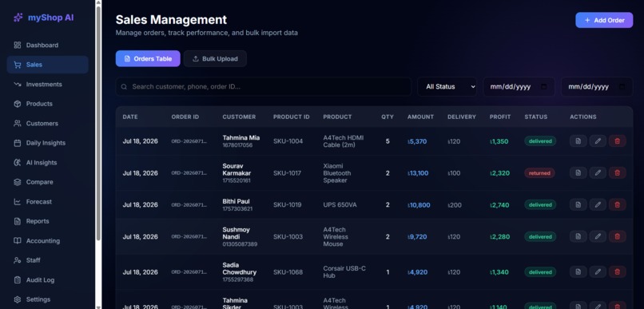The height and width of the screenshot is (309, 644).
Task: View invoice for Sourav Karmakar order
Action: 578,172
